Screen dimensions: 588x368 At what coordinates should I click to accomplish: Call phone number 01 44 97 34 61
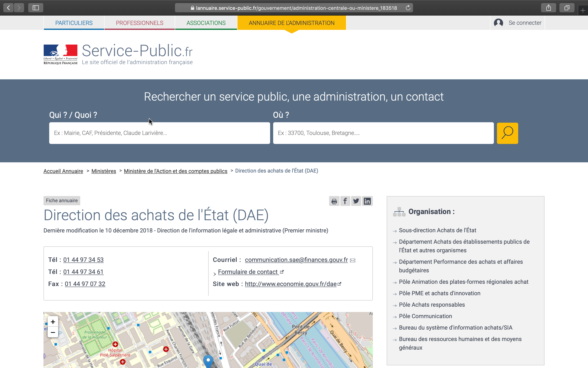click(x=83, y=272)
